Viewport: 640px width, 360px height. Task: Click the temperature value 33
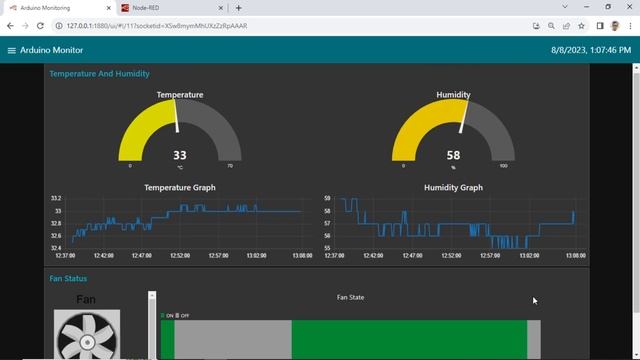[180, 155]
